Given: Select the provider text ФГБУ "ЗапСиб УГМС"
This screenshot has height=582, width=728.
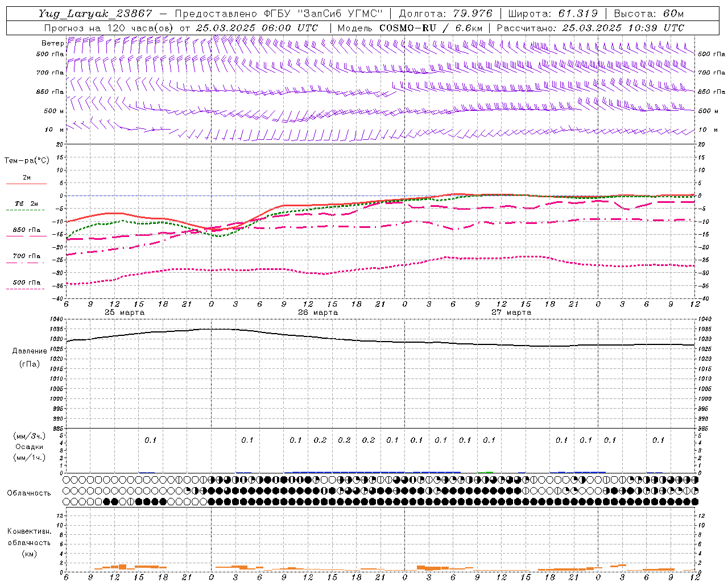Looking at the screenshot, I should click(x=323, y=14).
